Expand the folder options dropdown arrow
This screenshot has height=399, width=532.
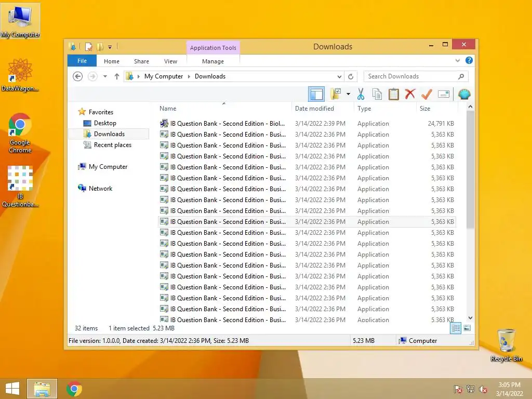348,94
